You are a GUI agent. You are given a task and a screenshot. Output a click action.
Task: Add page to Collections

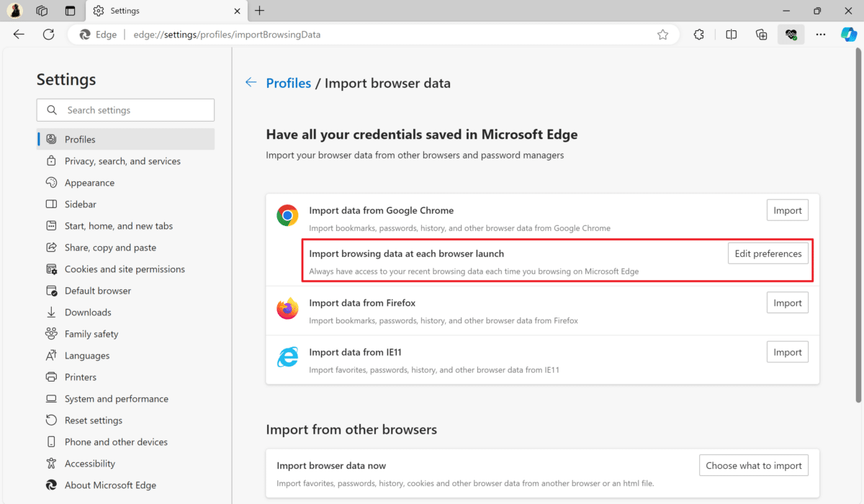pyautogui.click(x=761, y=34)
